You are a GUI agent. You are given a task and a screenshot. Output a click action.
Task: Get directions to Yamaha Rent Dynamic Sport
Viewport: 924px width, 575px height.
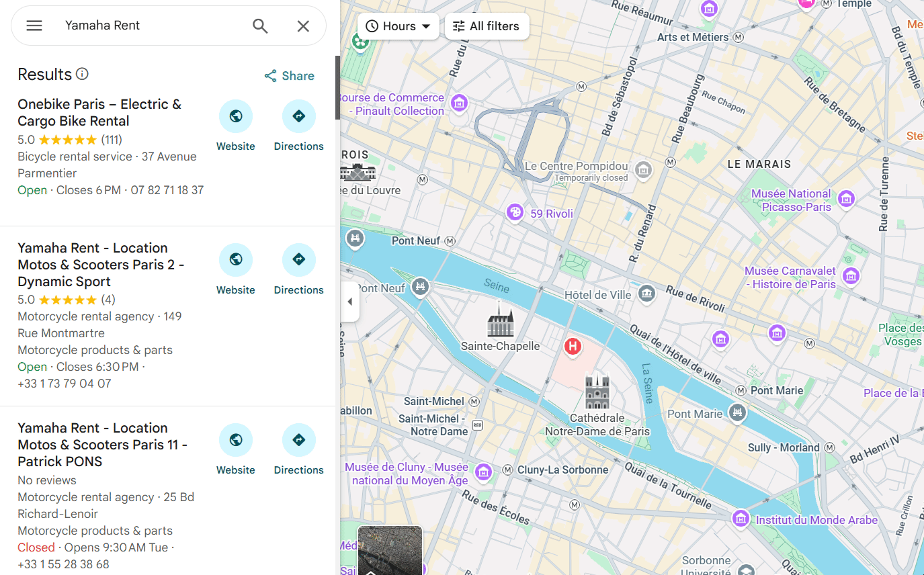tap(298, 259)
